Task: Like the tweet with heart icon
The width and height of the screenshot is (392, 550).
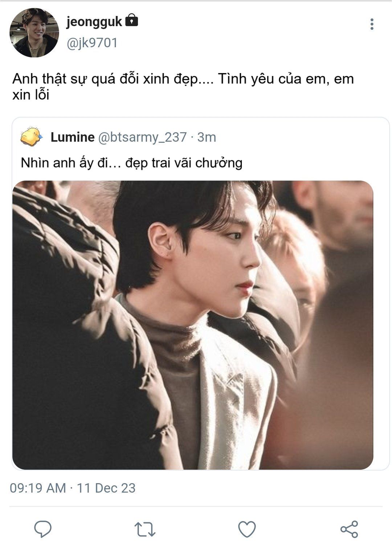Action: [x=247, y=529]
